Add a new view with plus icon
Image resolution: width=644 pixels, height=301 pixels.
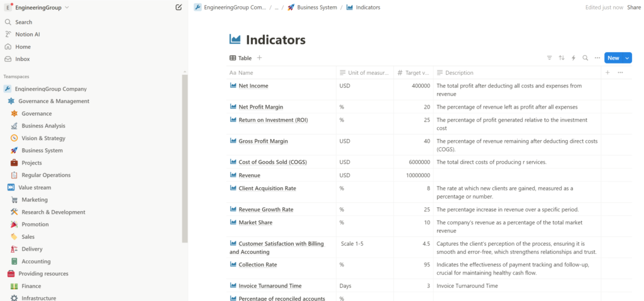(x=259, y=58)
